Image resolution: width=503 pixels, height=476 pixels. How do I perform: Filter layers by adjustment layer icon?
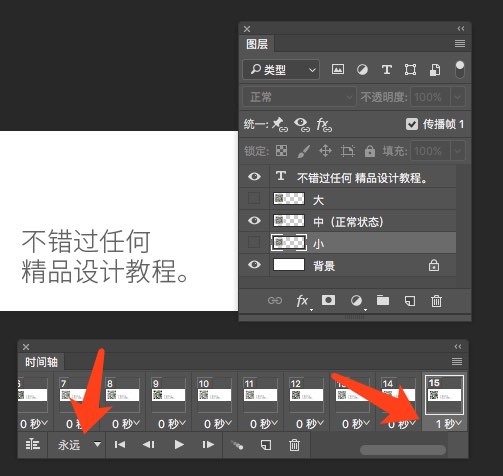362,70
